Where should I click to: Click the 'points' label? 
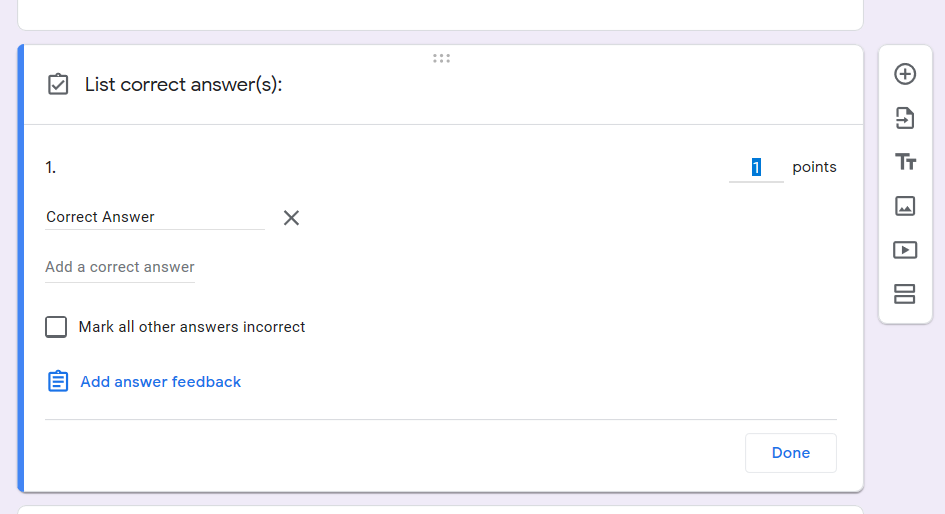click(x=814, y=167)
